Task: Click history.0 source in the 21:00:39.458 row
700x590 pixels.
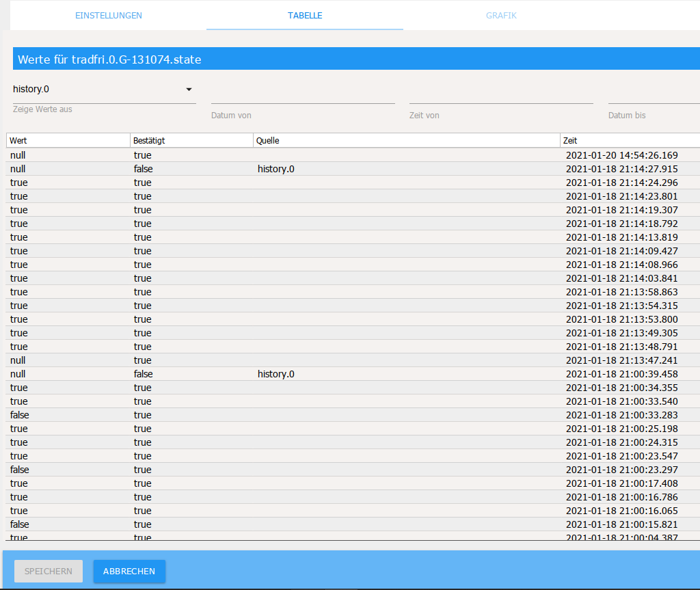Action: [276, 374]
